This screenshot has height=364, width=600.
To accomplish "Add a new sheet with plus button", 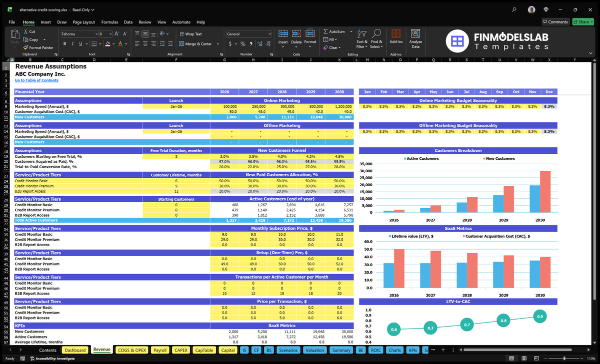I will coord(442,350).
